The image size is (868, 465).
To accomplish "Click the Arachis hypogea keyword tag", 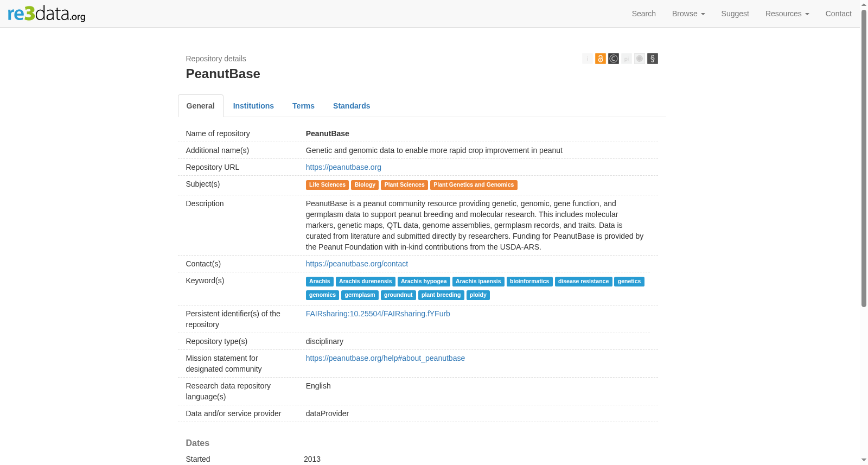I will (x=424, y=282).
